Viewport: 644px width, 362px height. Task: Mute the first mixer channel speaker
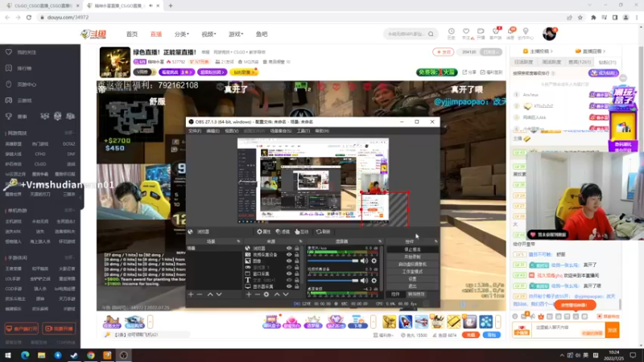[365, 261]
